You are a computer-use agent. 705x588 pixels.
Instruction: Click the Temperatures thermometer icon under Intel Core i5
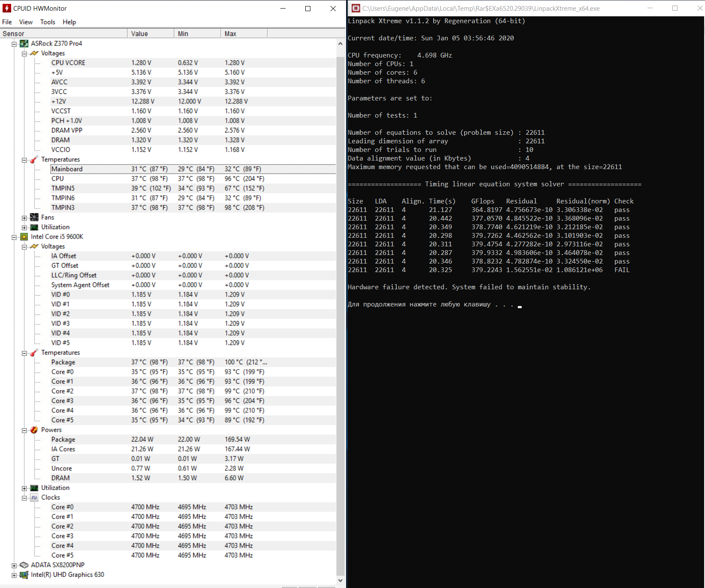point(34,353)
